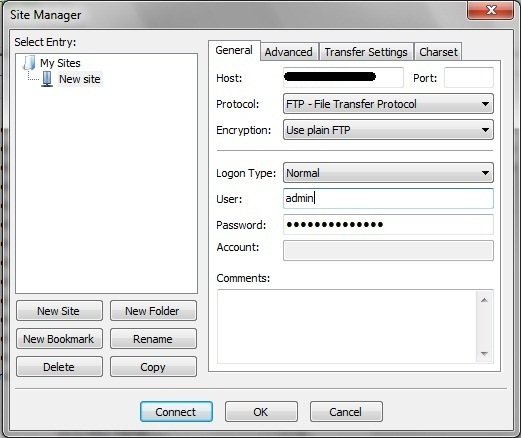522x438 pixels.
Task: Click the disabled Account field
Action: (388, 250)
